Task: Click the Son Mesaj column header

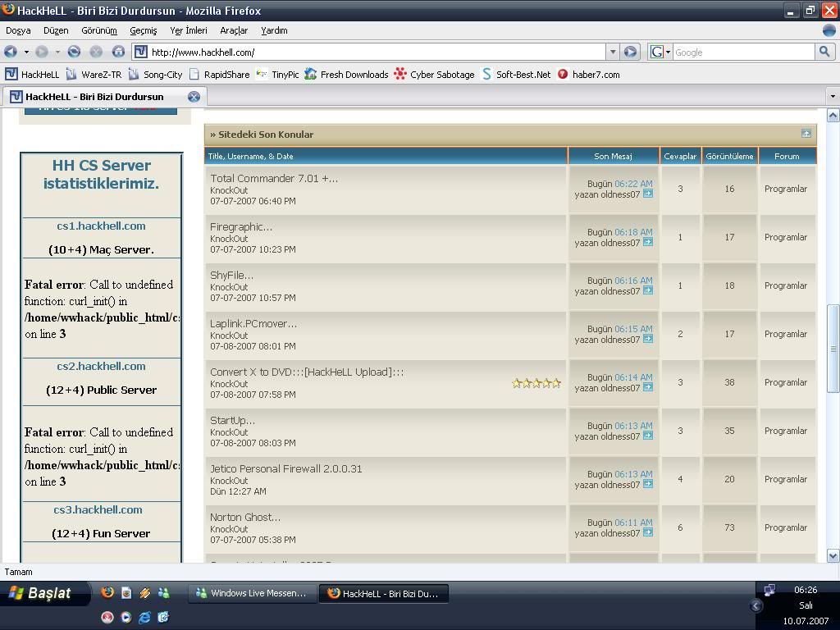Action: point(614,156)
